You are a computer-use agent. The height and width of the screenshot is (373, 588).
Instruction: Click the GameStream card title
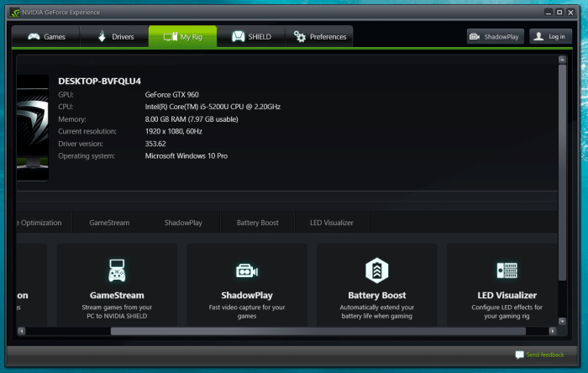point(117,296)
